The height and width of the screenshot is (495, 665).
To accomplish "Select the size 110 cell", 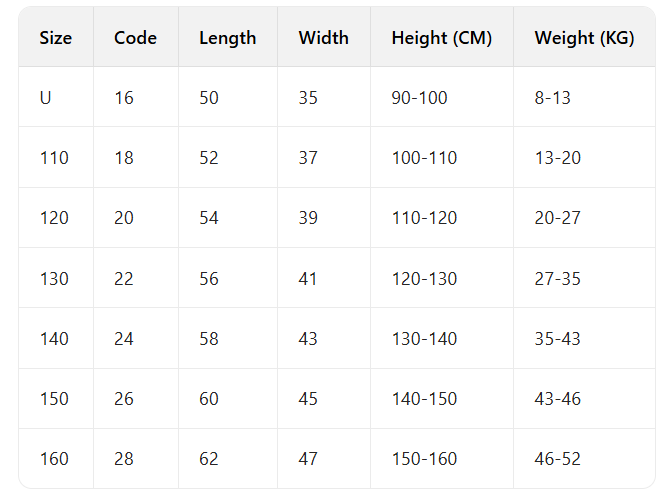I will [x=54, y=158].
